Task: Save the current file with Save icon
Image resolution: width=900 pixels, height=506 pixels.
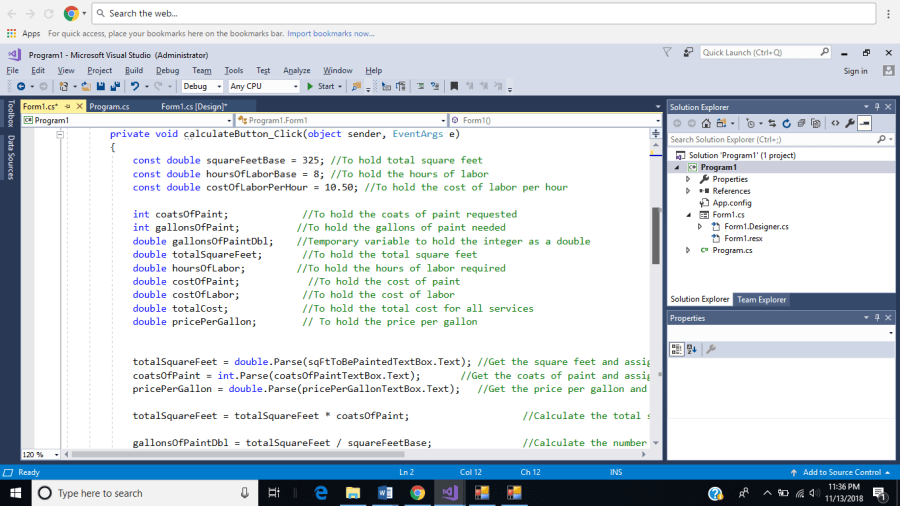Action: tap(101, 86)
